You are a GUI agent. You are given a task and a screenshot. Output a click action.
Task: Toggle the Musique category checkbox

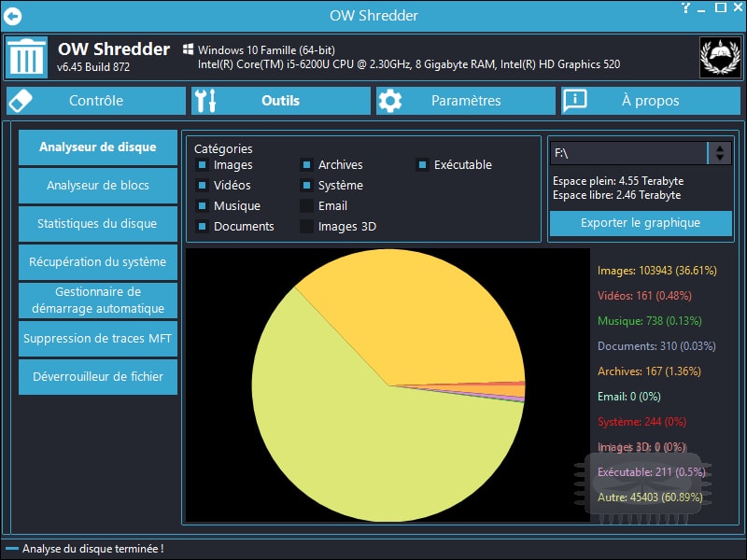(202, 205)
